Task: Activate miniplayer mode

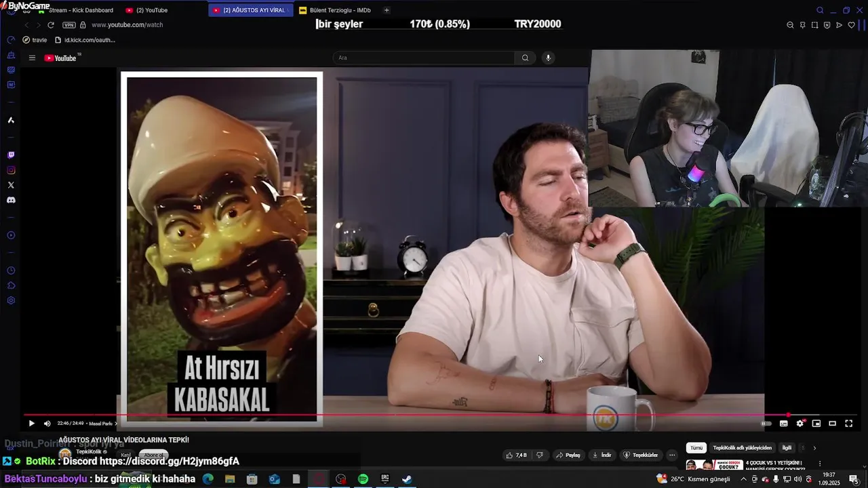Action: (x=816, y=424)
